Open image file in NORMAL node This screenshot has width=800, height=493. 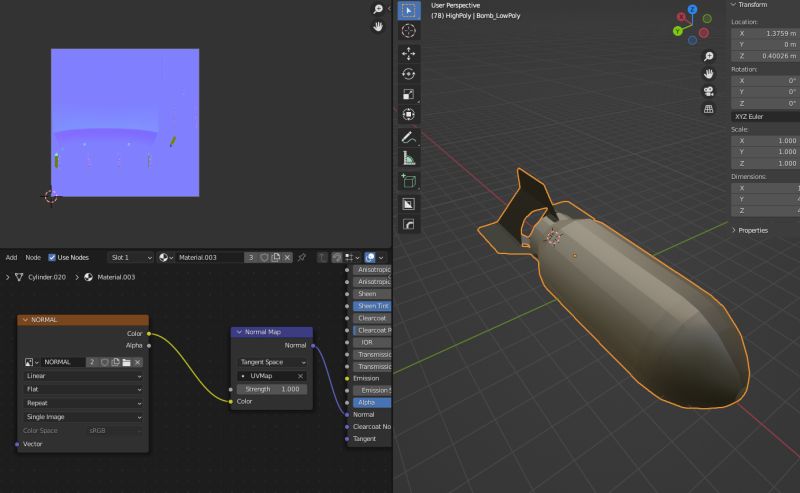pos(126,362)
